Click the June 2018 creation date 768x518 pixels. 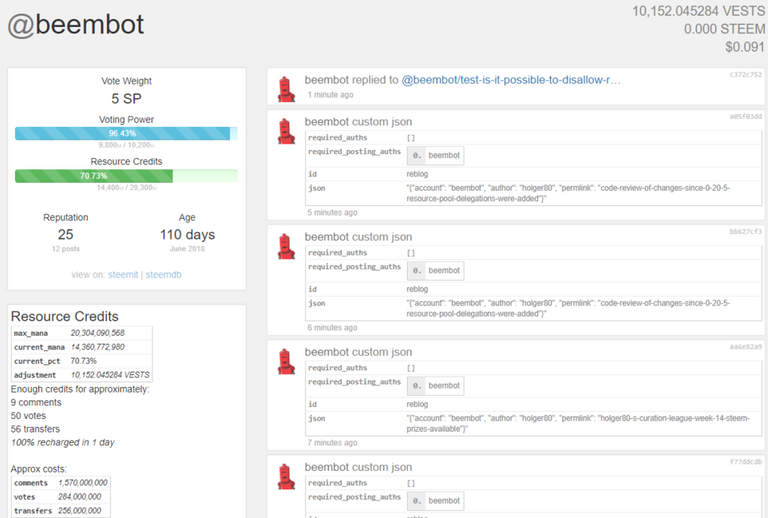[x=187, y=249]
